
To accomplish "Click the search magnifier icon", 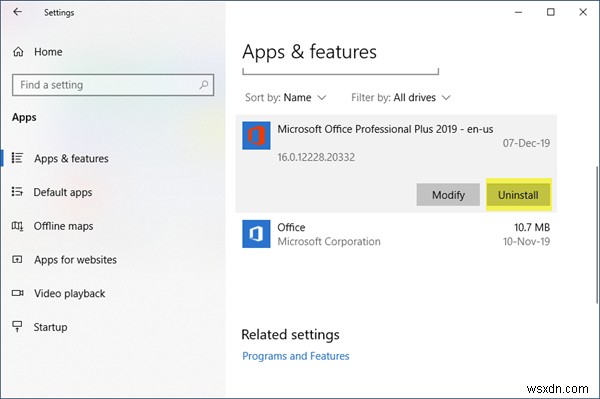I will (x=204, y=85).
